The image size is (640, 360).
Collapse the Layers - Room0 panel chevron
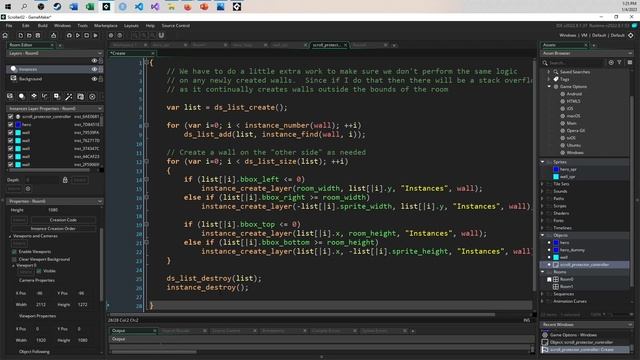(x=100, y=53)
